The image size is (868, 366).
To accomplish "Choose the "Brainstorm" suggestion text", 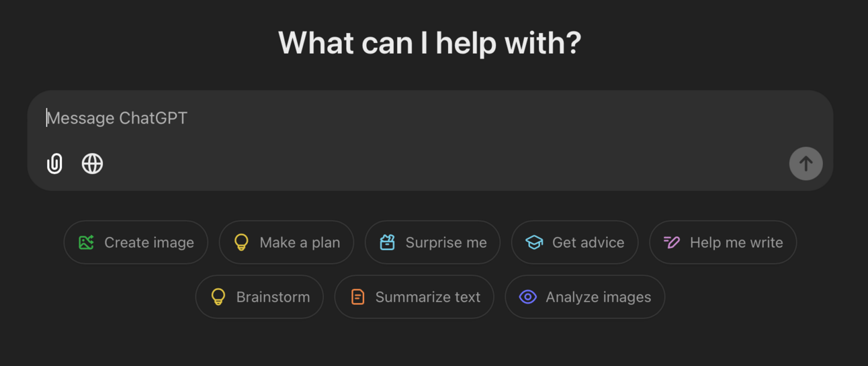I will [x=273, y=297].
